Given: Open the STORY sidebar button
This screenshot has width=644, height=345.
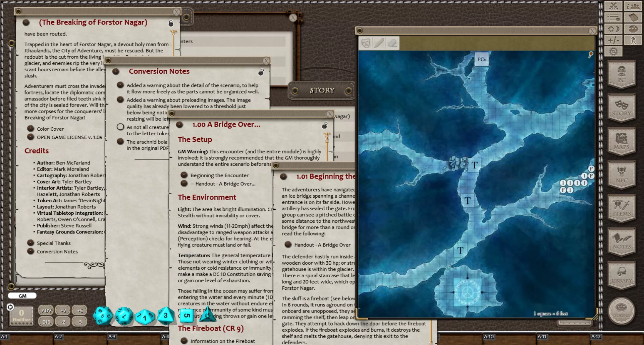Looking at the screenshot, I should [x=622, y=108].
